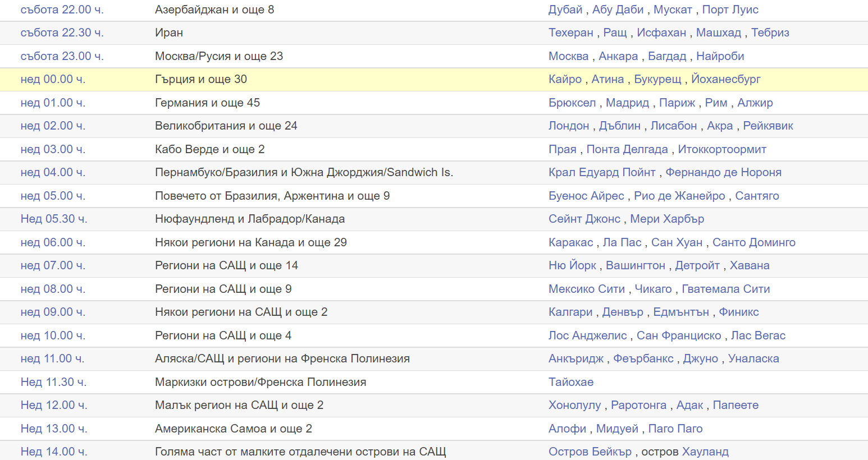Viewport: 868px width, 460px height.
Task: Open the Сейнт Джонс link
Action: pos(584,219)
